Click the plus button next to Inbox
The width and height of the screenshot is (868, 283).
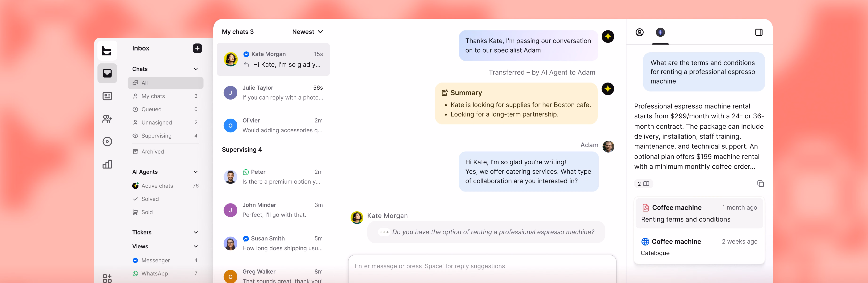(198, 48)
